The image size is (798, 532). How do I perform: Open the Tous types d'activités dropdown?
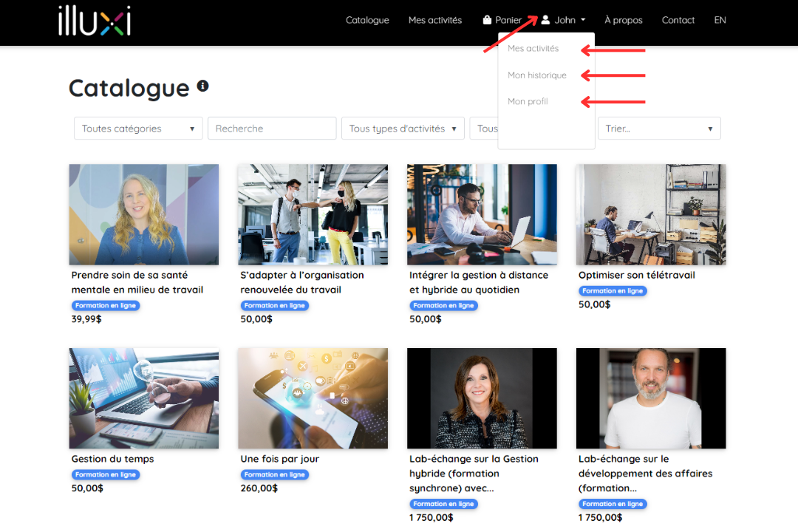point(403,129)
